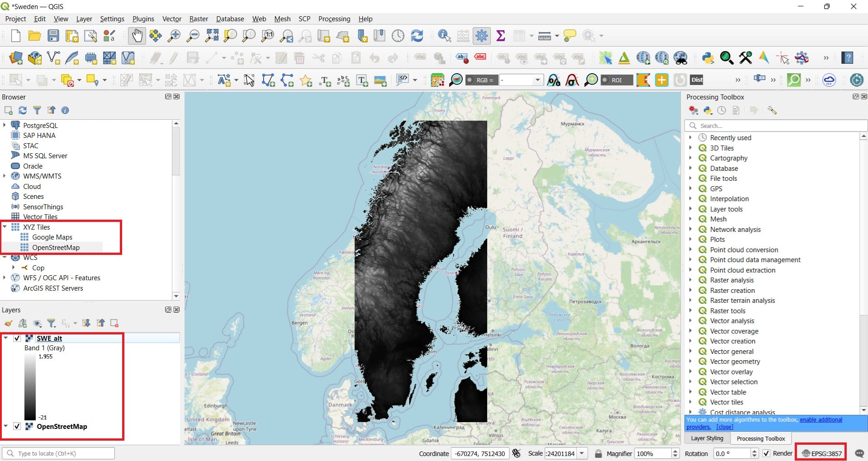
Task: Open the Layer menu
Action: 84,19
